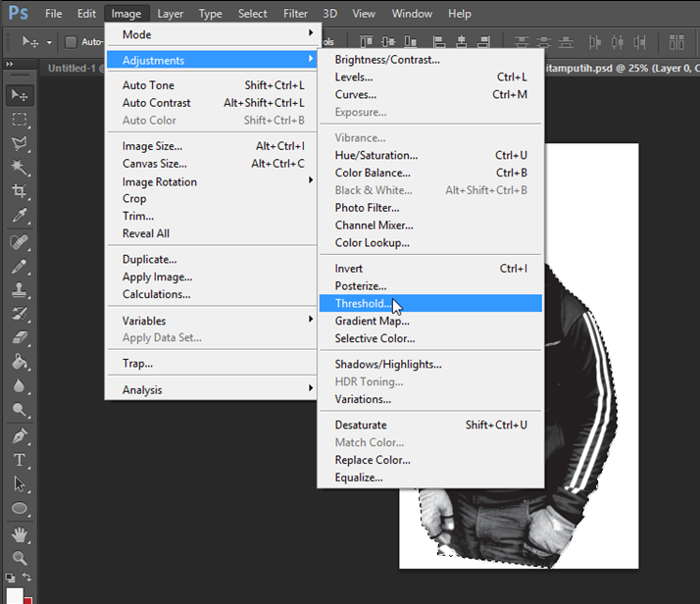700x604 pixels.
Task: Select the Pen tool
Action: 20,435
